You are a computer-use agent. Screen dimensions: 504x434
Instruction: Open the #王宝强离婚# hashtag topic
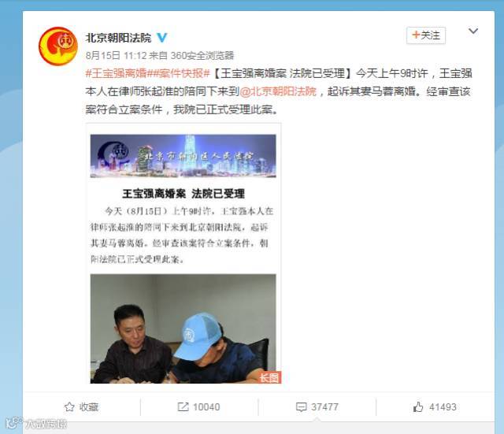[116, 73]
